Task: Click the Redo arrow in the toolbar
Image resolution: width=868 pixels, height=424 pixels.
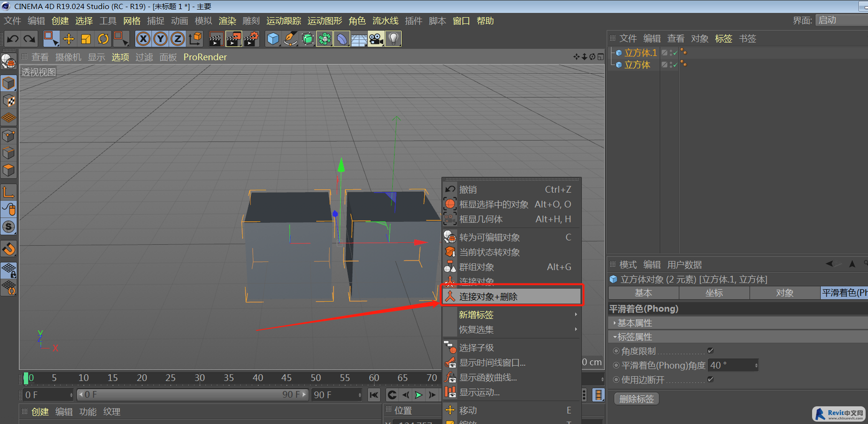Action: coord(30,39)
